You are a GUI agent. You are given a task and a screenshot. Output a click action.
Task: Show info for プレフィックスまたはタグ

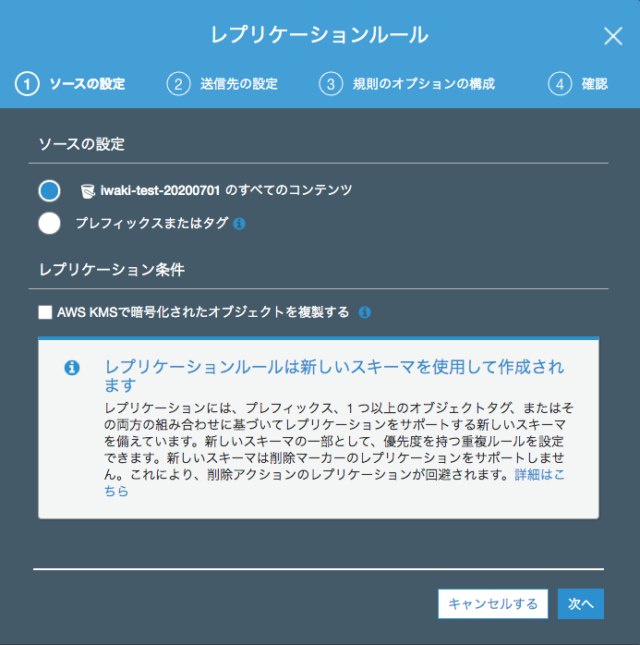tap(239, 224)
